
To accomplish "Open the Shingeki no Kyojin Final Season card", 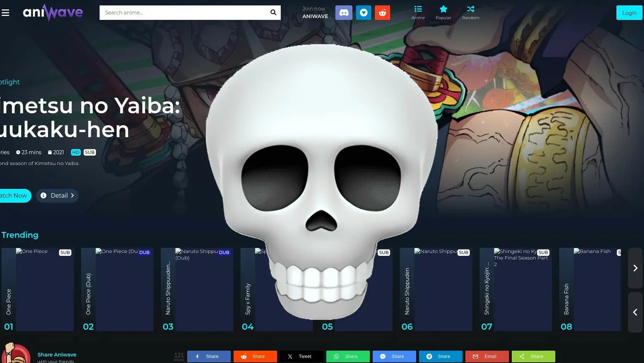I will pyautogui.click(x=516, y=289).
